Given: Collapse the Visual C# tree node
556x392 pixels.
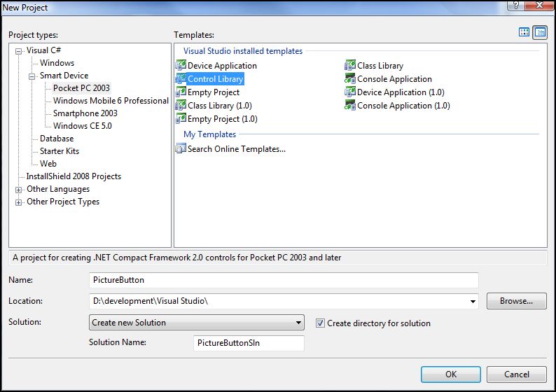Looking at the screenshot, I should click(18, 51).
